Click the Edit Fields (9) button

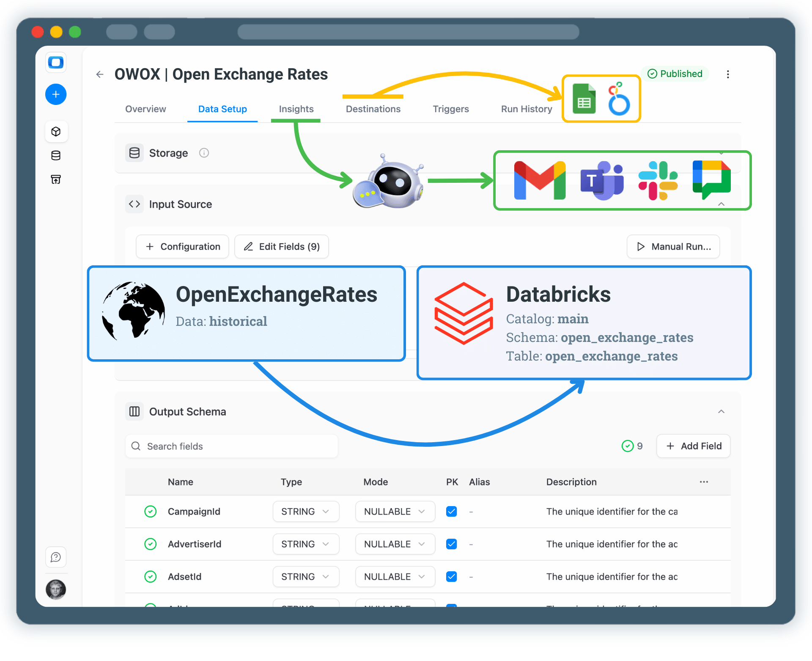(x=281, y=246)
